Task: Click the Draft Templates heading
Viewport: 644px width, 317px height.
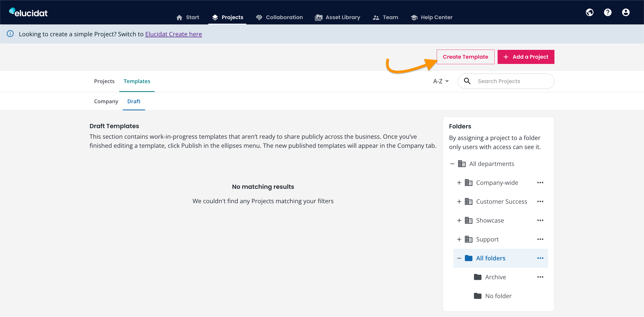Action: (114, 126)
